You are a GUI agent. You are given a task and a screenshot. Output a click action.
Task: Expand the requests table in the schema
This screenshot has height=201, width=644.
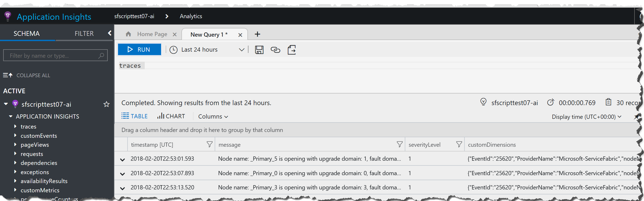click(15, 154)
